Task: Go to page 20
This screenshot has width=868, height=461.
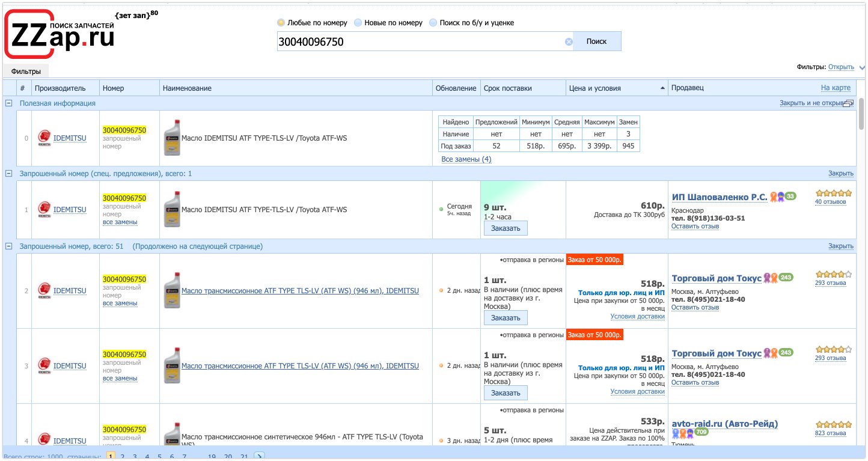Action: click(228, 457)
